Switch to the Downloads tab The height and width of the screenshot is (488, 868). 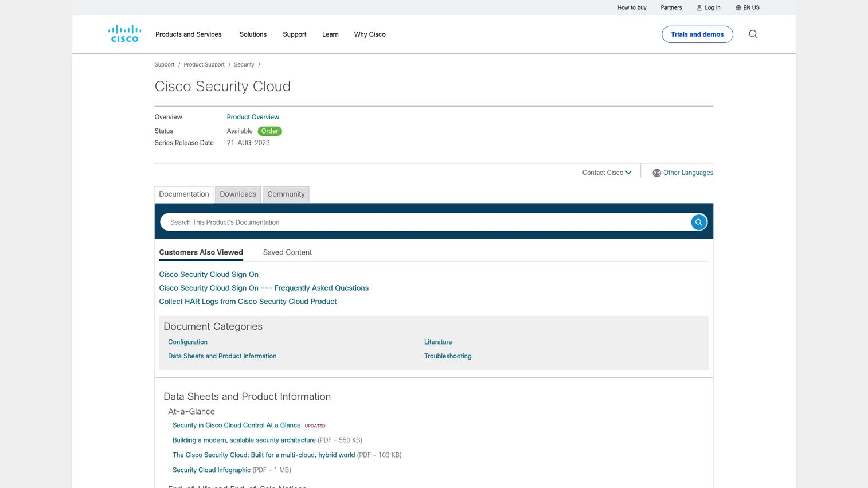click(x=238, y=194)
